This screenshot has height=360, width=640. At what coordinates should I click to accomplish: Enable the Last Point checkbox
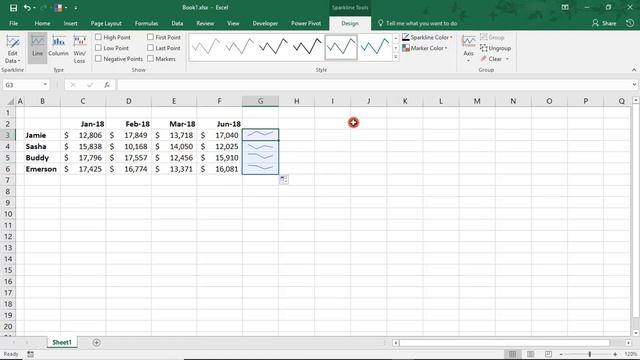(151, 48)
